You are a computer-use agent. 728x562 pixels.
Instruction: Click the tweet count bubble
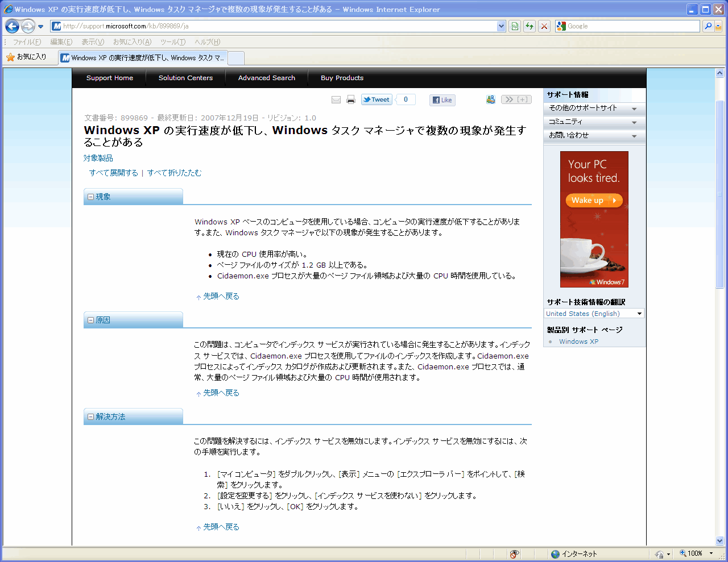(406, 99)
